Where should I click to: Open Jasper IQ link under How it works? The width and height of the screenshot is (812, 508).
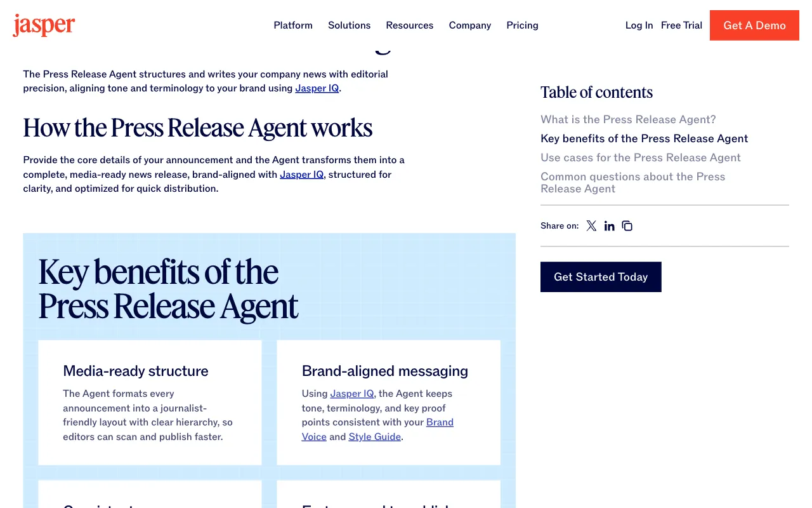click(302, 174)
